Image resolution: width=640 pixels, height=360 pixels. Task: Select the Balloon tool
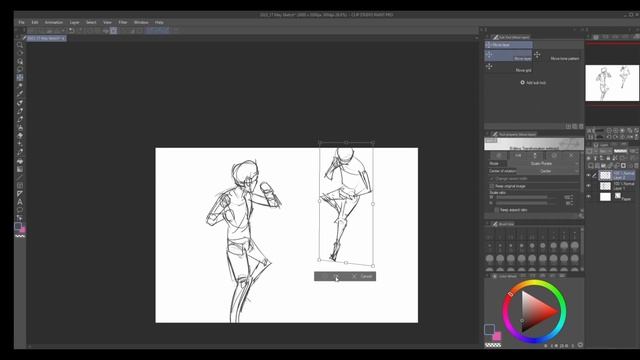tap(20, 210)
